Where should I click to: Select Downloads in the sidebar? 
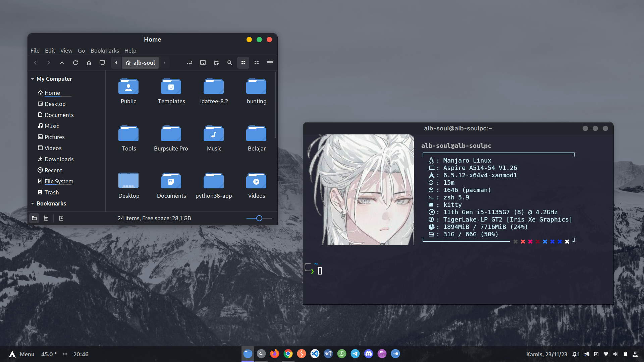pyautogui.click(x=59, y=159)
